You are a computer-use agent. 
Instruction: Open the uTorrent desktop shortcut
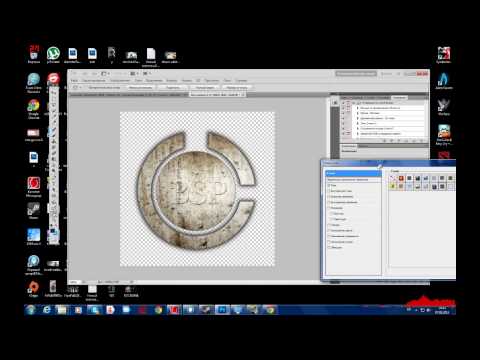[x=53, y=55]
